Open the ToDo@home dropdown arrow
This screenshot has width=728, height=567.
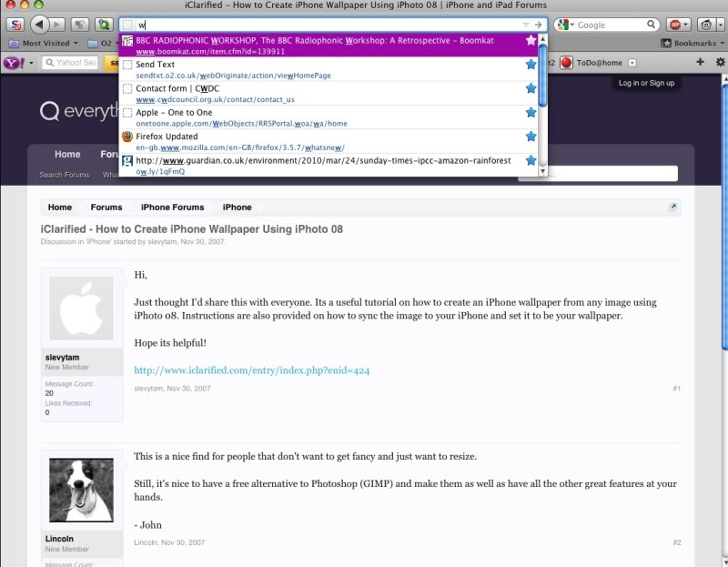click(x=632, y=63)
